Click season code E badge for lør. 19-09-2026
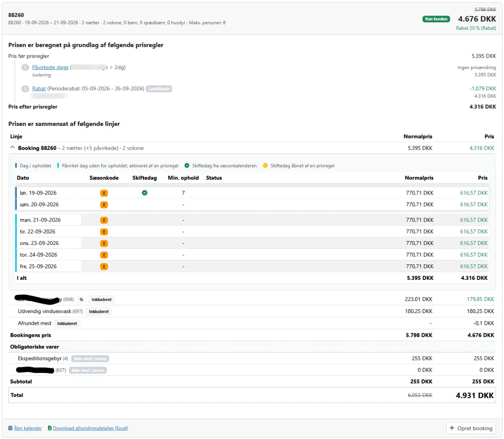 pyautogui.click(x=104, y=193)
